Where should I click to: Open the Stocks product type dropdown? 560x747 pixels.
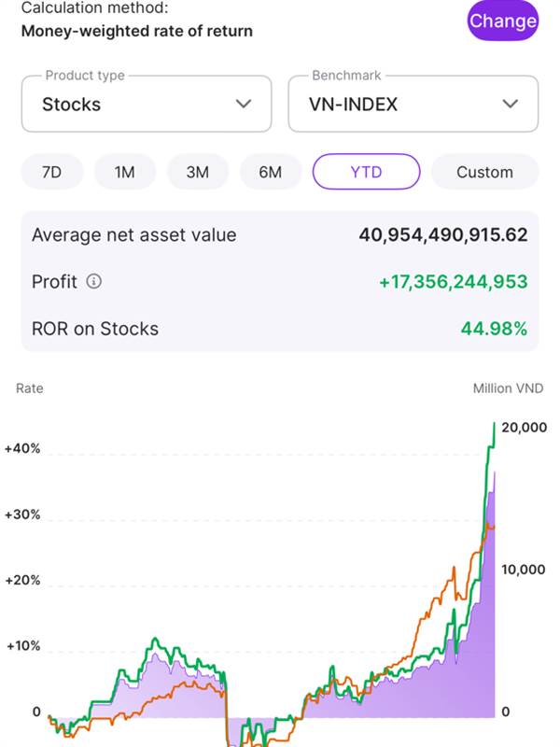point(147,104)
